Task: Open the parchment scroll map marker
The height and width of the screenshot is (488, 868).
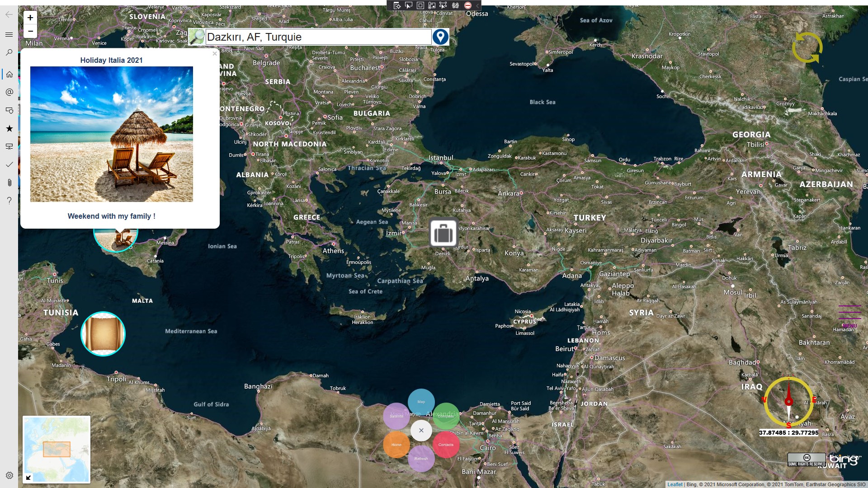Action: pos(103,334)
